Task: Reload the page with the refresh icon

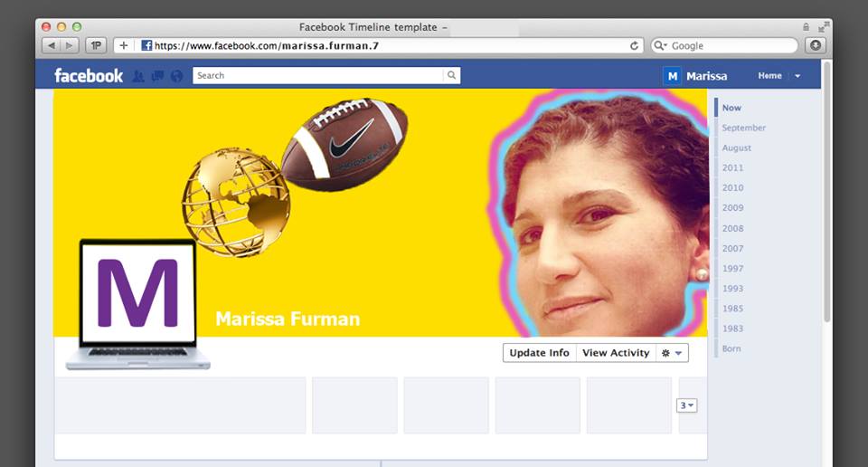Action: pos(635,45)
